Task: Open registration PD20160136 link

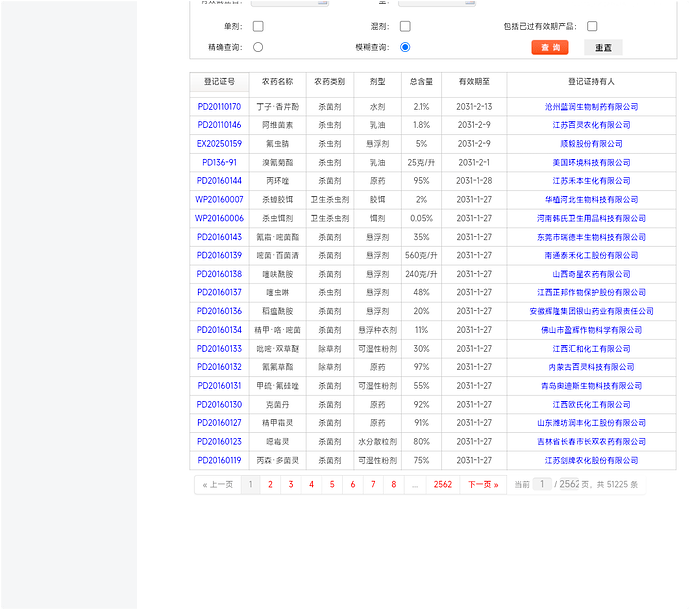Action: tap(219, 311)
